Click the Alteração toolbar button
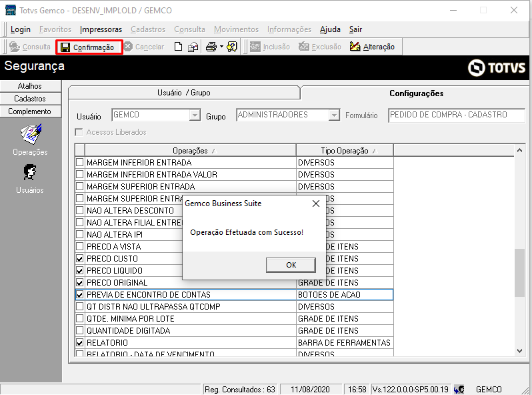Viewport: 532px width, 395px height. coord(372,47)
